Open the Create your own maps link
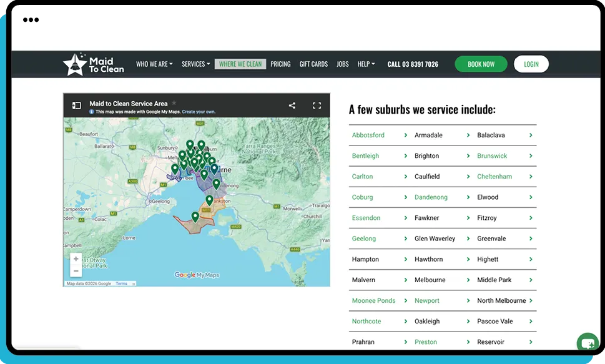 pos(199,112)
